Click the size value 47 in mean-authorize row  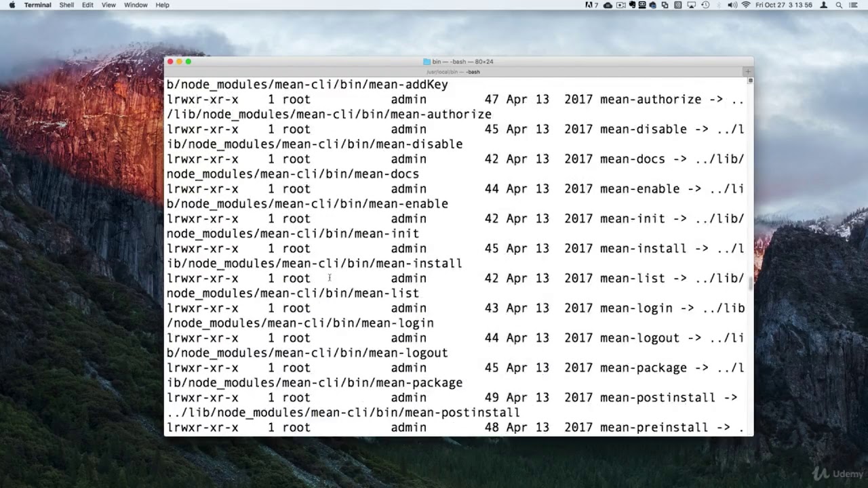click(492, 100)
